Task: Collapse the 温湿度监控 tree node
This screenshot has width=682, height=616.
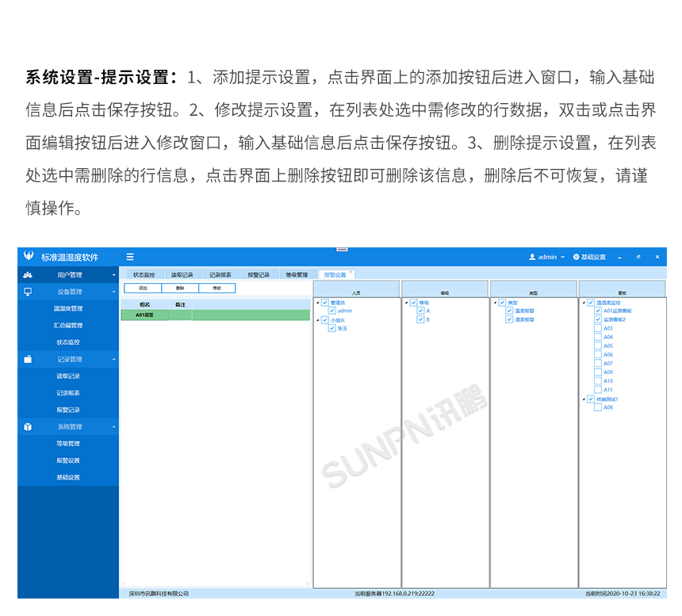Action: tap(584, 303)
